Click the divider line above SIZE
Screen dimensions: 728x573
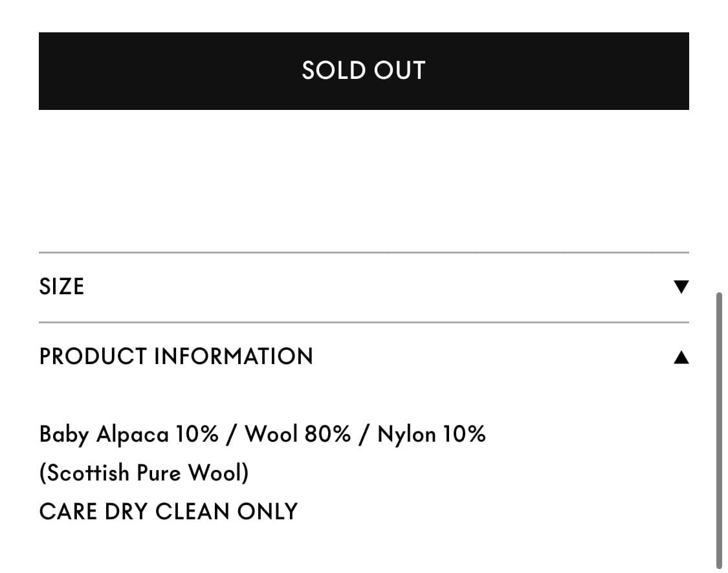364,252
